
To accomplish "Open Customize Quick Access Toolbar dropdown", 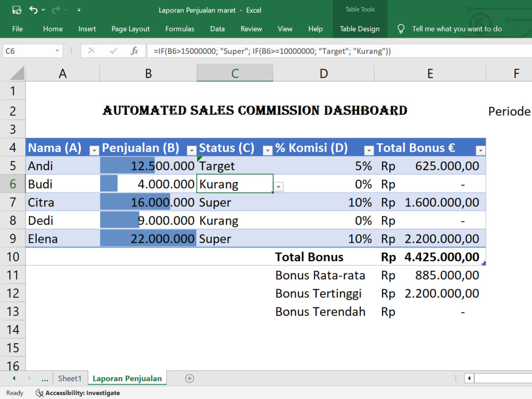I will click(x=79, y=10).
